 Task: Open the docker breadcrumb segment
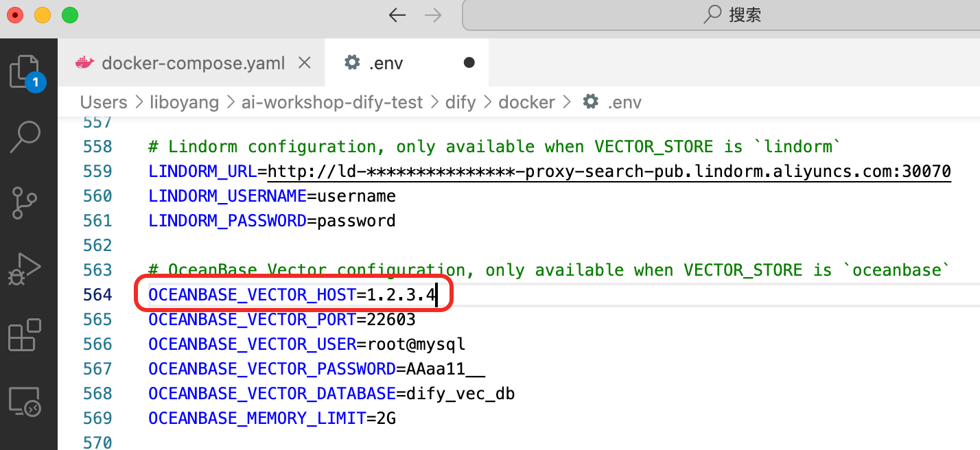pos(526,102)
